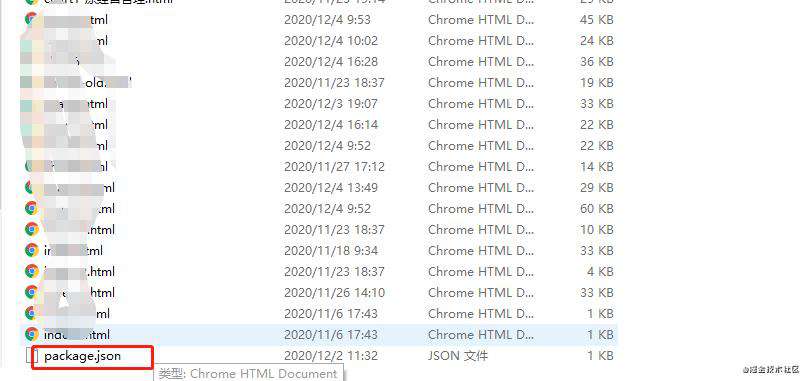Click Chrome icon of file modified 2020/11/18
This screenshot has width=808, height=381.
(x=31, y=251)
